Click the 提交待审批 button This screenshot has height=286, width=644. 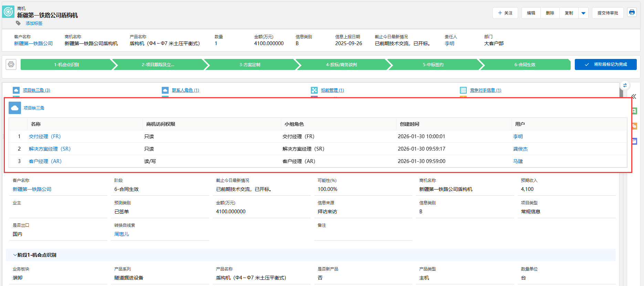(608, 13)
